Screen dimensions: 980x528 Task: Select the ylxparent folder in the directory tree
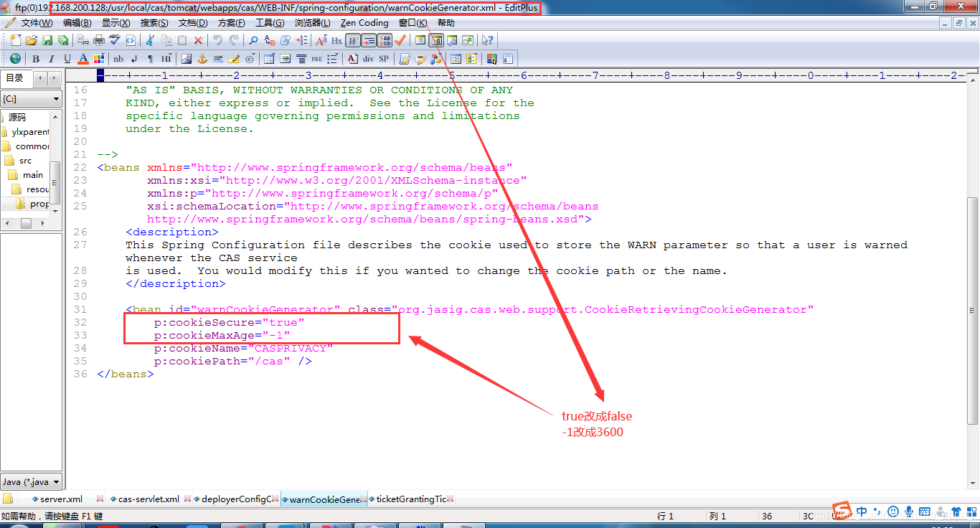click(30, 131)
